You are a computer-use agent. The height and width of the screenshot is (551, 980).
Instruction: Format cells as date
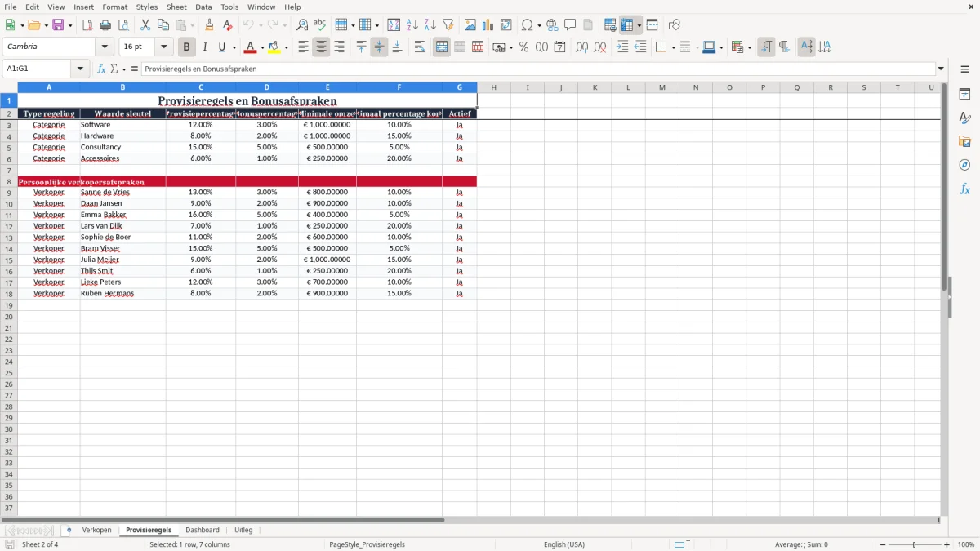[559, 47]
